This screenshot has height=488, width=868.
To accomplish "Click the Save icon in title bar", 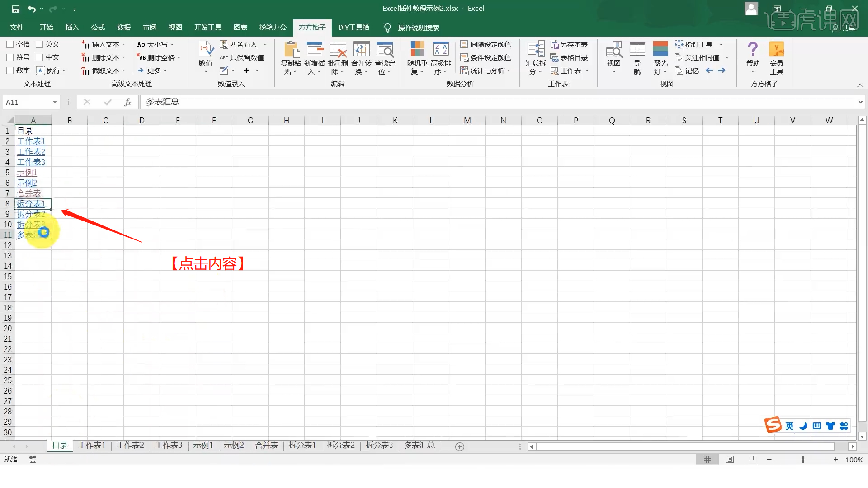I will click(x=16, y=9).
